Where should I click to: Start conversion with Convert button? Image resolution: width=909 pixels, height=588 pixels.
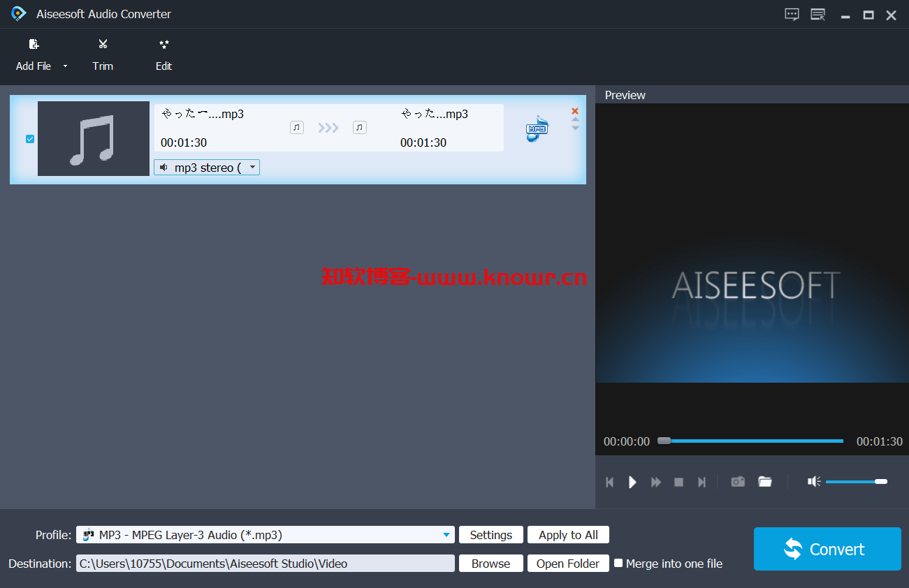click(x=827, y=549)
